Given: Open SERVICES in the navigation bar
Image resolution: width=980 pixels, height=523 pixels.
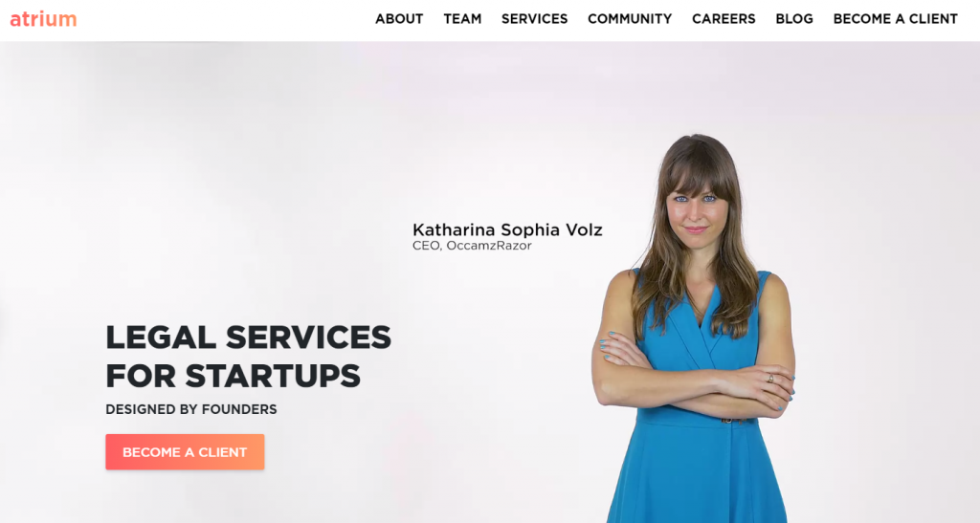Looking at the screenshot, I should coord(534,19).
